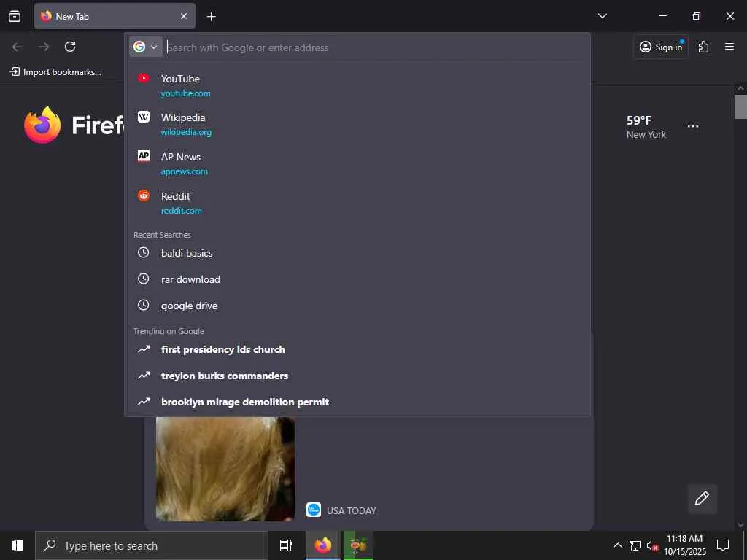Click trending icon beside treylon burks
Image resolution: width=747 pixels, height=560 pixels.
point(144,376)
